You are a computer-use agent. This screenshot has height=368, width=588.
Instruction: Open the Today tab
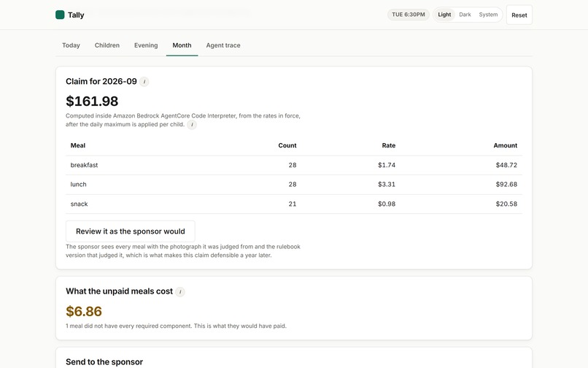pyautogui.click(x=71, y=45)
